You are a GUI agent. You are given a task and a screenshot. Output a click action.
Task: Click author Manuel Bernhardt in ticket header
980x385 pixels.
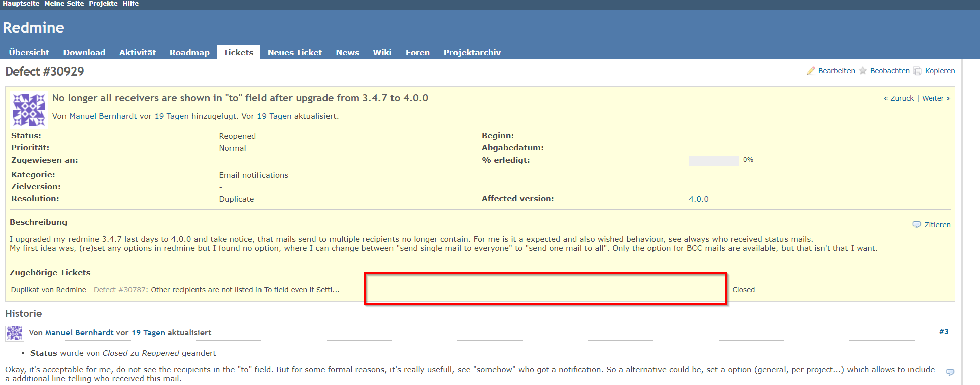[103, 116]
